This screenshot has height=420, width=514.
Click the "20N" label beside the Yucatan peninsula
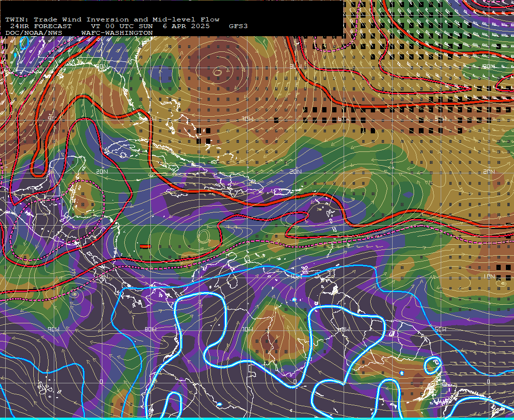click(x=102, y=171)
